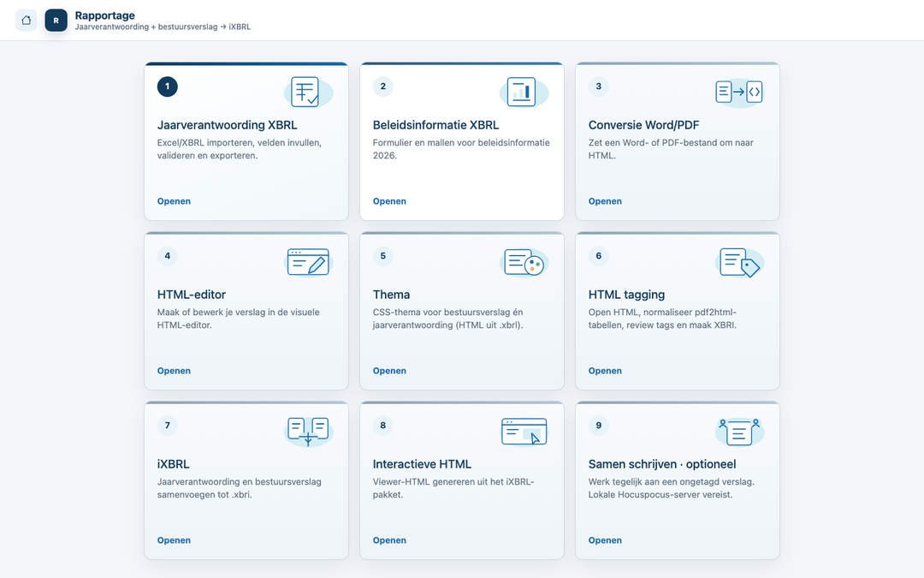Click the Jaarverantwoording XBRL spreadsheet-check icon
924x578 pixels.
pyautogui.click(x=308, y=92)
